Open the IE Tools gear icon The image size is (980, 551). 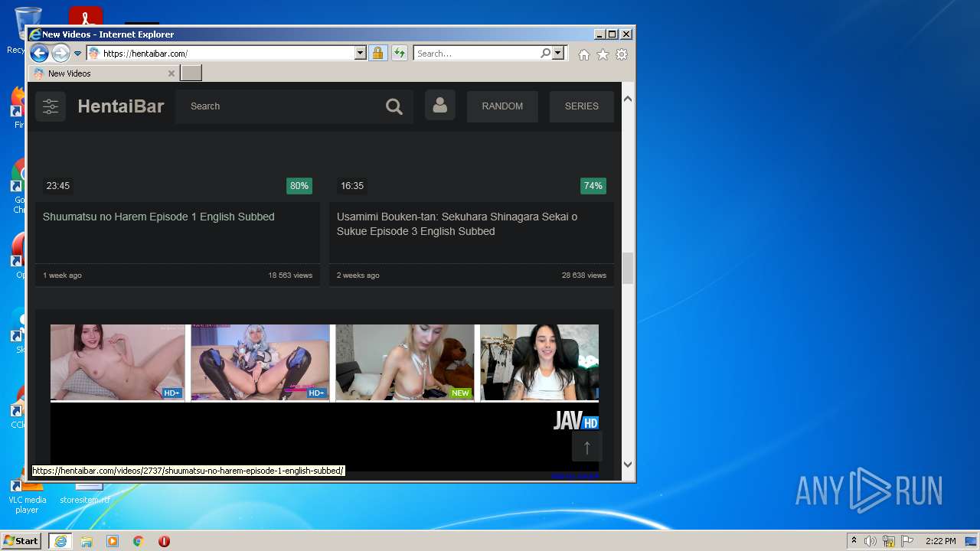click(x=622, y=54)
